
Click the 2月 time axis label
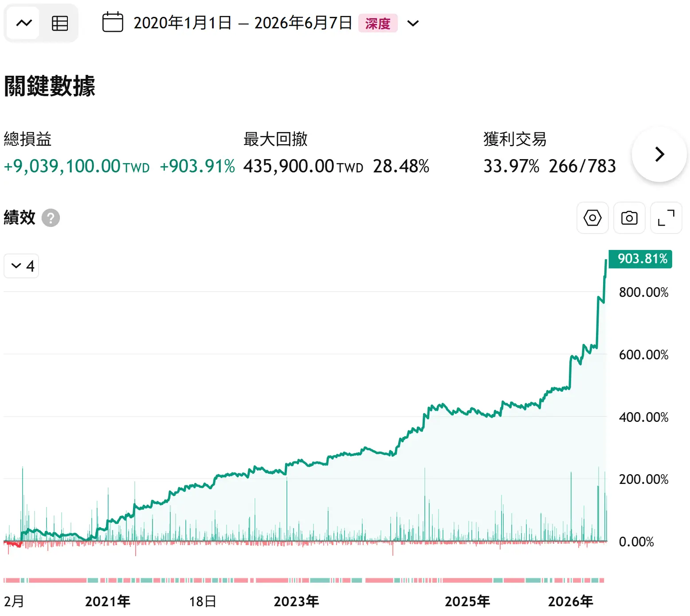coord(14,601)
